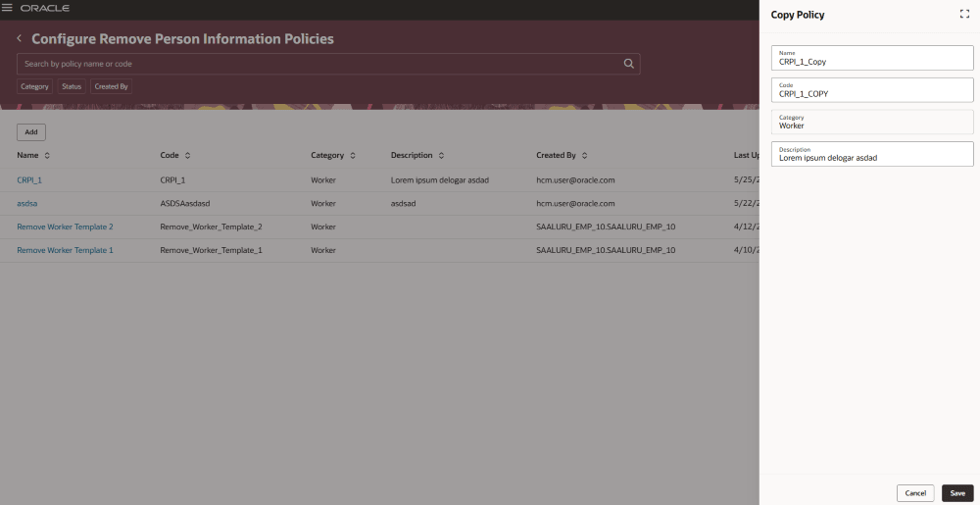The width and height of the screenshot is (980, 505).
Task: Expand the Copy Policy panel to full screen
Action: click(964, 14)
